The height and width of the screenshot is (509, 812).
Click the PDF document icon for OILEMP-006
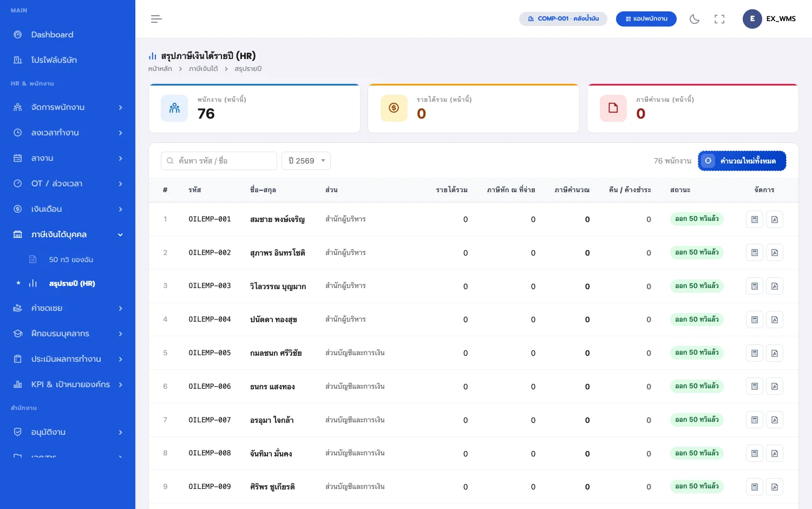[x=775, y=386]
